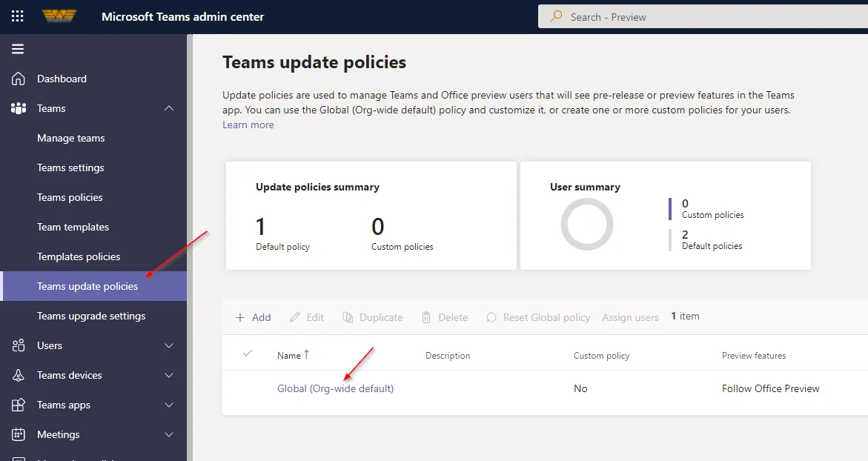Collapse the Teams section chevron

169,108
